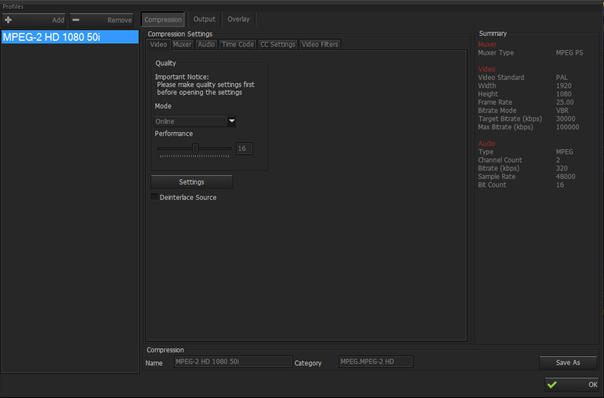Click the Settings button

[191, 182]
